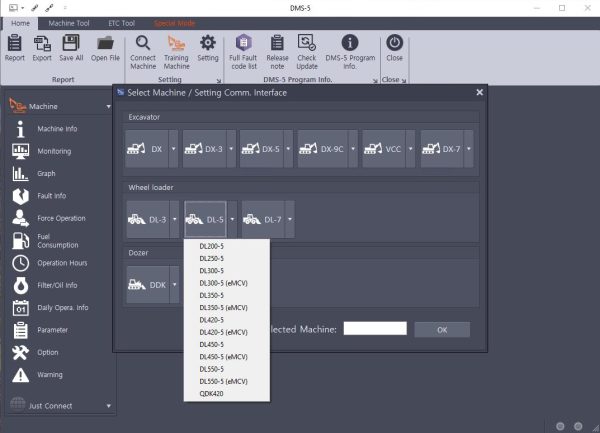Expand the DDK dozer dropdown arrow
The image size is (600, 433).
click(x=174, y=285)
